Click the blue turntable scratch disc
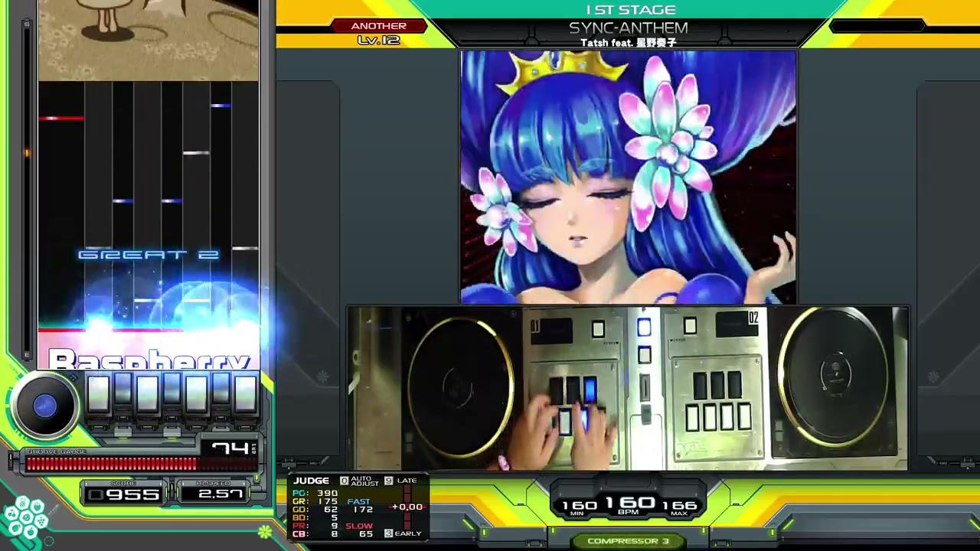 click(x=44, y=406)
